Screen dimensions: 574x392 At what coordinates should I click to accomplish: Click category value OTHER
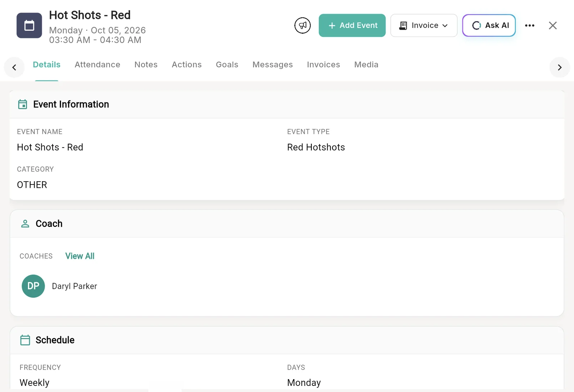pyautogui.click(x=32, y=185)
